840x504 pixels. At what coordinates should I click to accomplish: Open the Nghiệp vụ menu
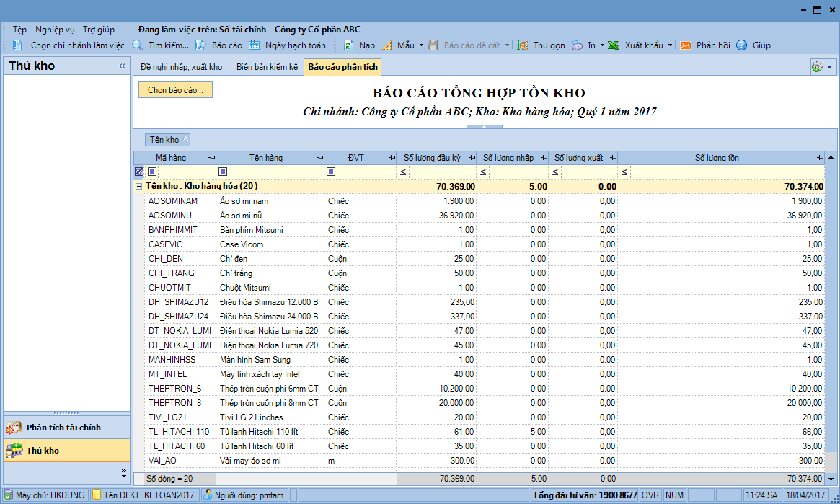tap(55, 30)
